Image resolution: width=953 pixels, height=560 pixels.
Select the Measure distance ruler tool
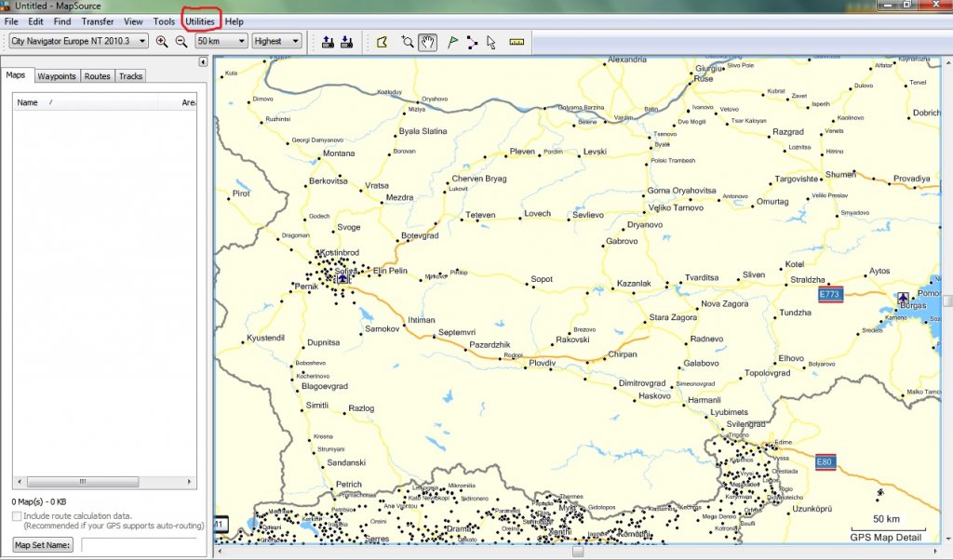click(x=517, y=41)
